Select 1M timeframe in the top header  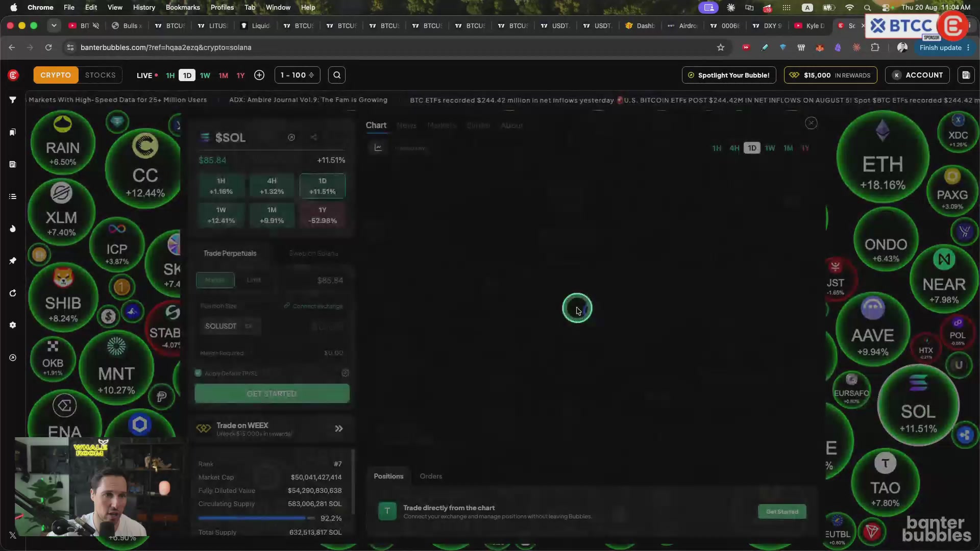click(223, 76)
